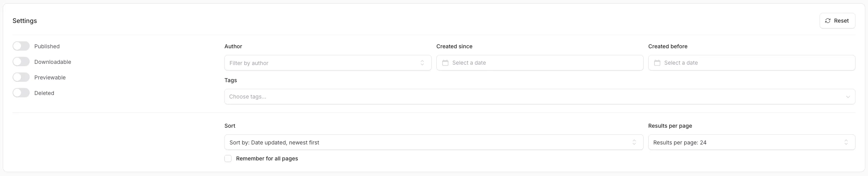
Task: Click the Reset refresh icon
Action: tap(827, 21)
